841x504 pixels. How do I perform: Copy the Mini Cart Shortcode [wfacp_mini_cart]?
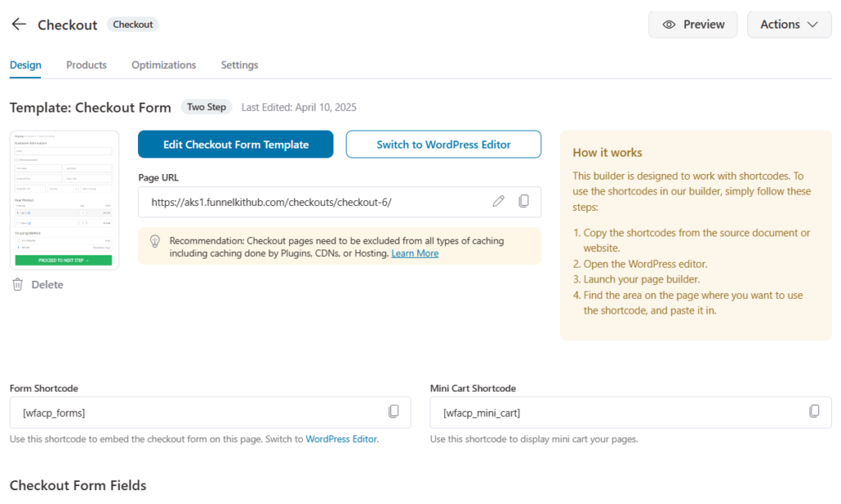coord(814,411)
